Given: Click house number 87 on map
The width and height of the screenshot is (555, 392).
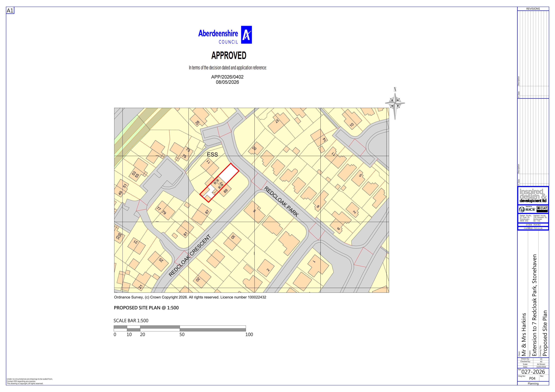Looking at the screenshot, I should pos(207,212).
